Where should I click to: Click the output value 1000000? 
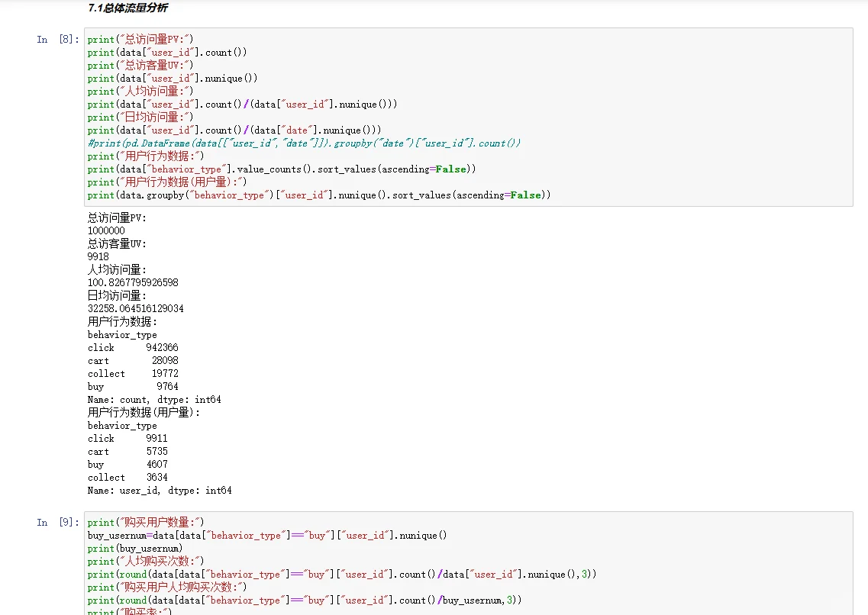[106, 230]
